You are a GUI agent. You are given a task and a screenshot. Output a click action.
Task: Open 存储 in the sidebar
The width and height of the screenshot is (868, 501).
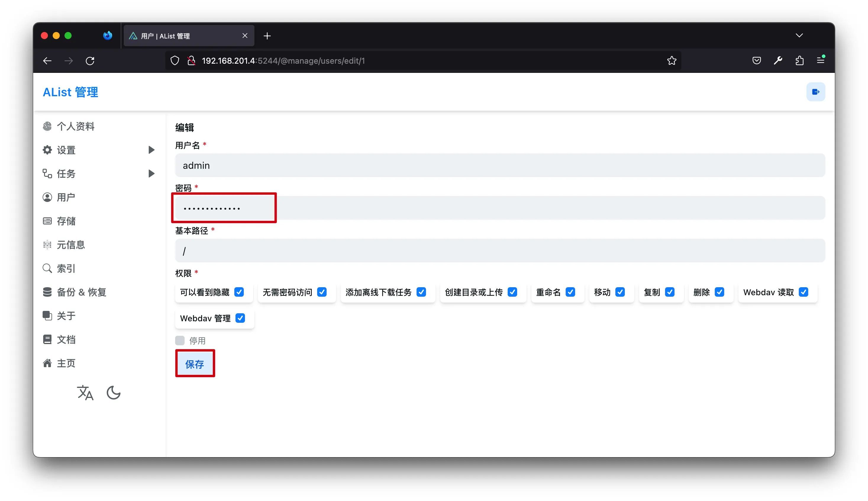tap(66, 221)
